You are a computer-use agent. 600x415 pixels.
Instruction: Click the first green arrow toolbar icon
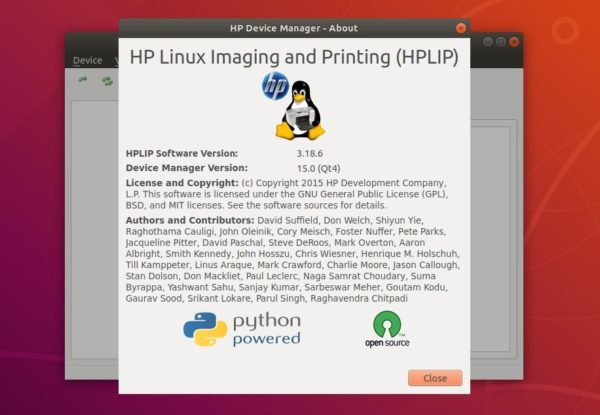[83, 80]
